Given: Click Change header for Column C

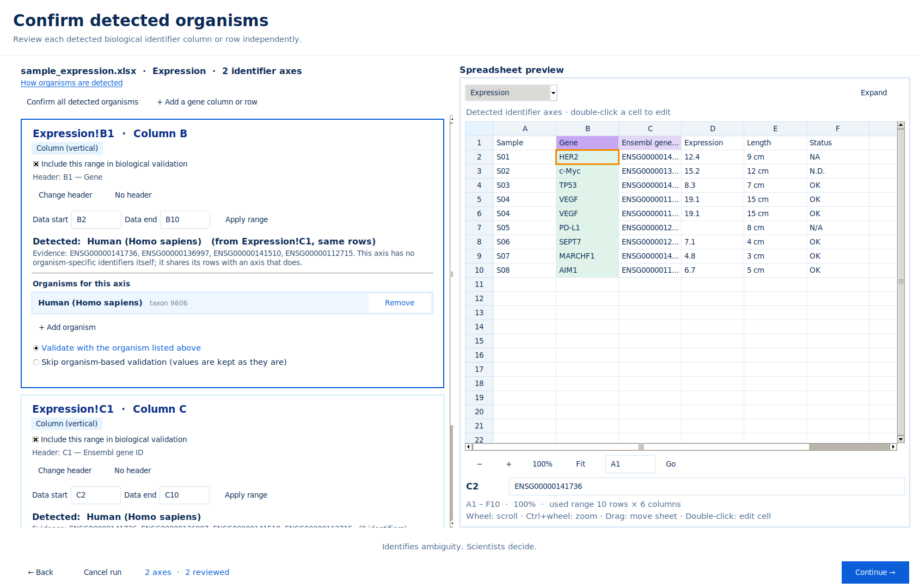Looking at the screenshot, I should pyautogui.click(x=65, y=470).
